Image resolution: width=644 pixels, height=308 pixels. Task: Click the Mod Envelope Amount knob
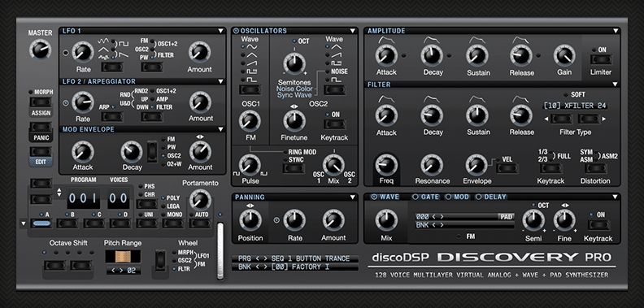point(200,151)
